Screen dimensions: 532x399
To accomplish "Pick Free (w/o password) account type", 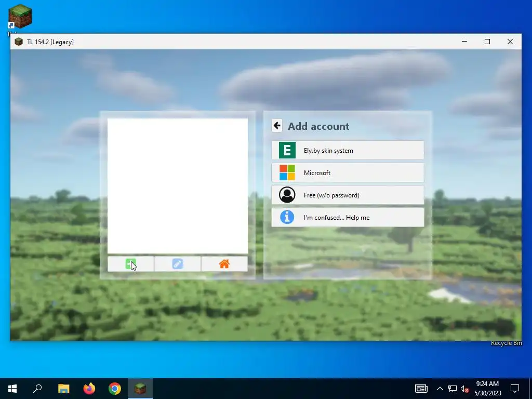I will (348, 195).
